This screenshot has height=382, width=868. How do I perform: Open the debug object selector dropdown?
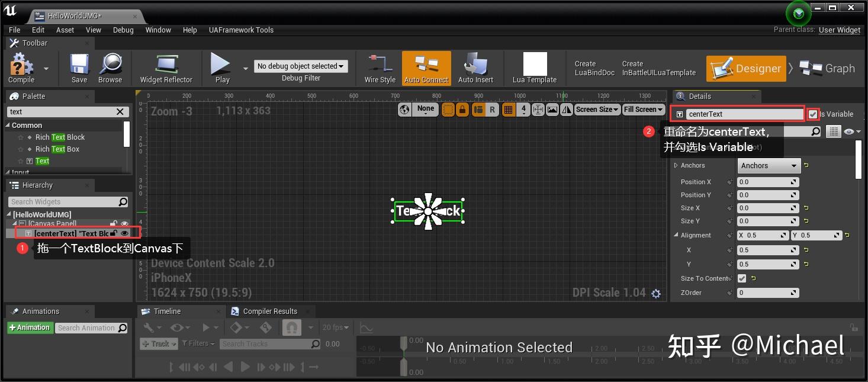pos(301,66)
